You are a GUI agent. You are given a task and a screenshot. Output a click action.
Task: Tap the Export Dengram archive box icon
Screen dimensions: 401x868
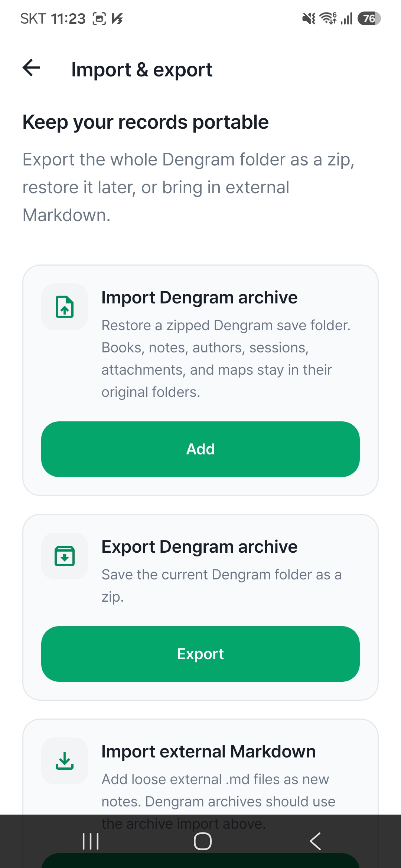point(65,556)
